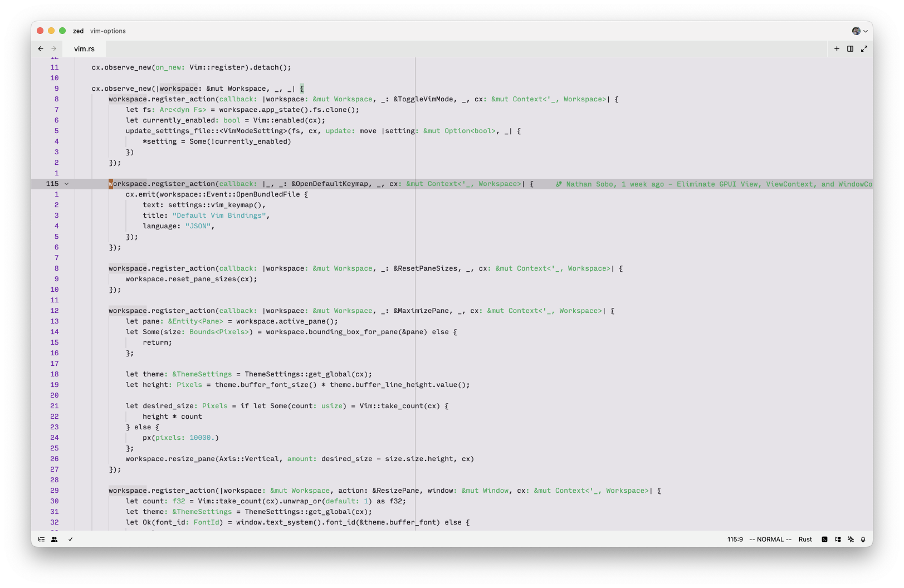Click ThemeSettings::get_global on line 18
The width and height of the screenshot is (904, 588).
(297, 374)
